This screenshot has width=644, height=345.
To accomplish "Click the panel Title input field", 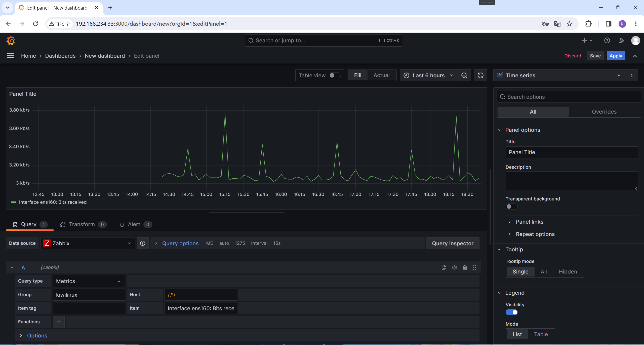I will (571, 152).
